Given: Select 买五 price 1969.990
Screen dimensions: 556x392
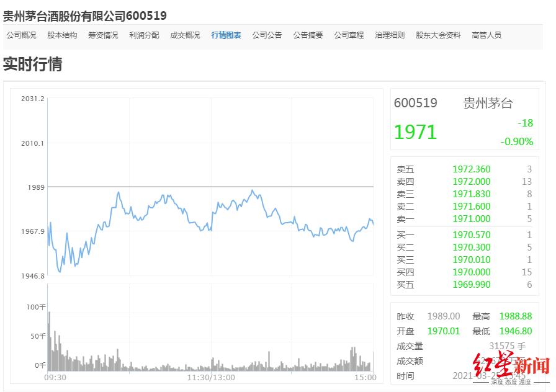Looking at the screenshot, I should pyautogui.click(x=471, y=284).
